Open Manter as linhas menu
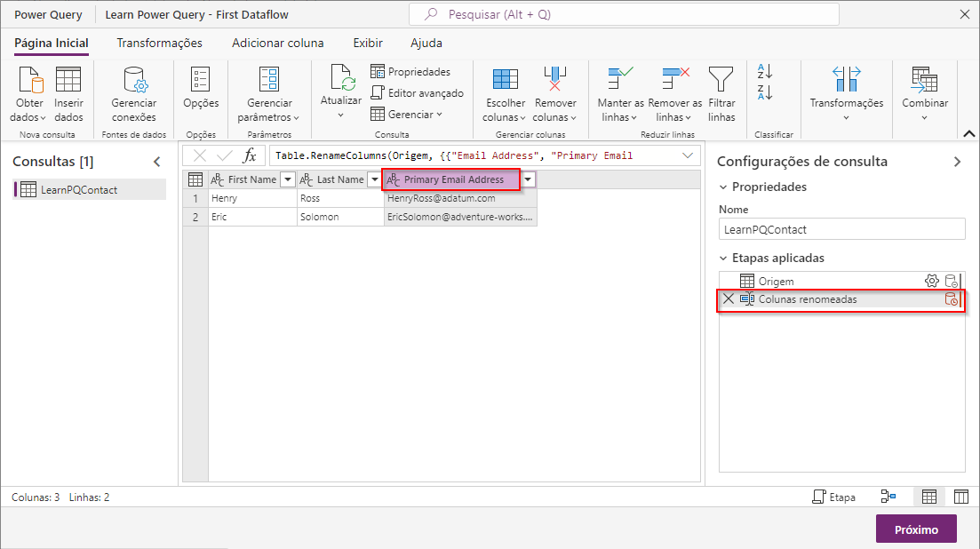Screen dimensions: 980x549 [x=620, y=94]
